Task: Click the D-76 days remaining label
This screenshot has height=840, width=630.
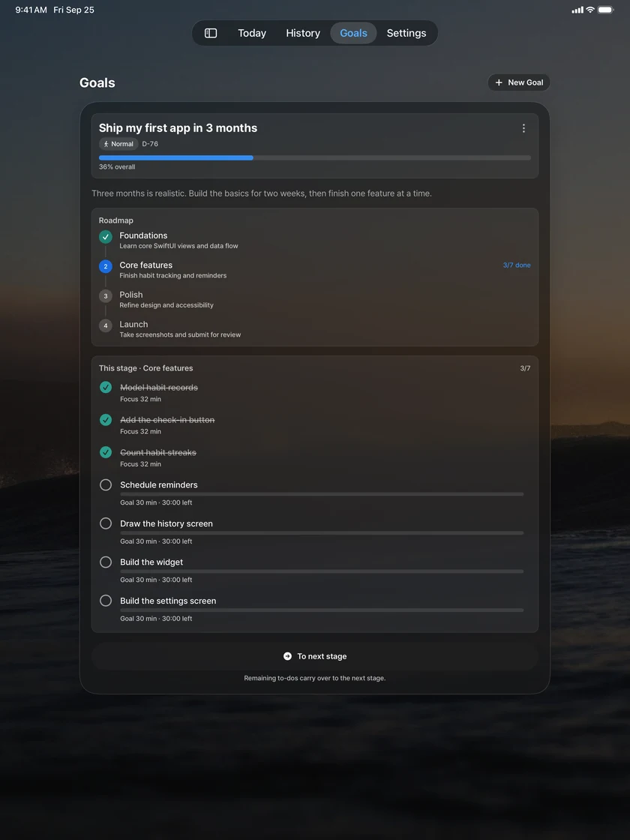Action: tap(150, 144)
